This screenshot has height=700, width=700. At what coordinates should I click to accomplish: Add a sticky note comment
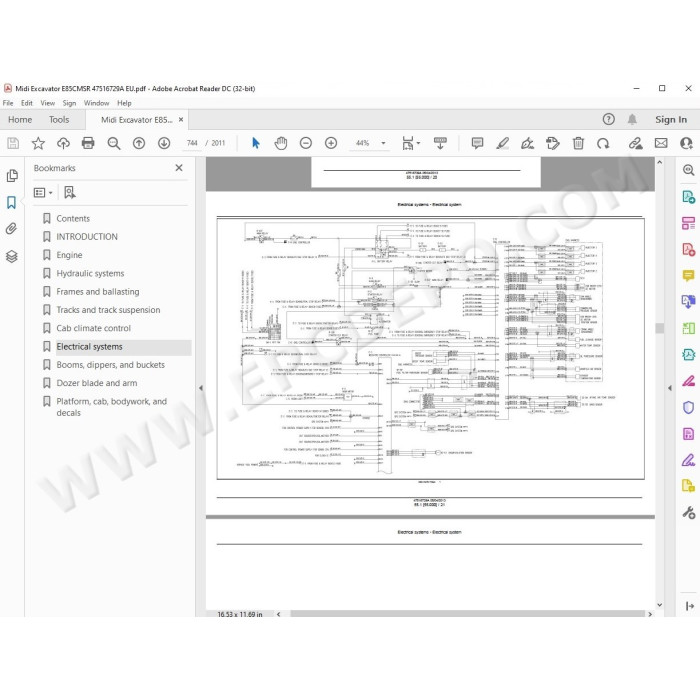point(477,143)
